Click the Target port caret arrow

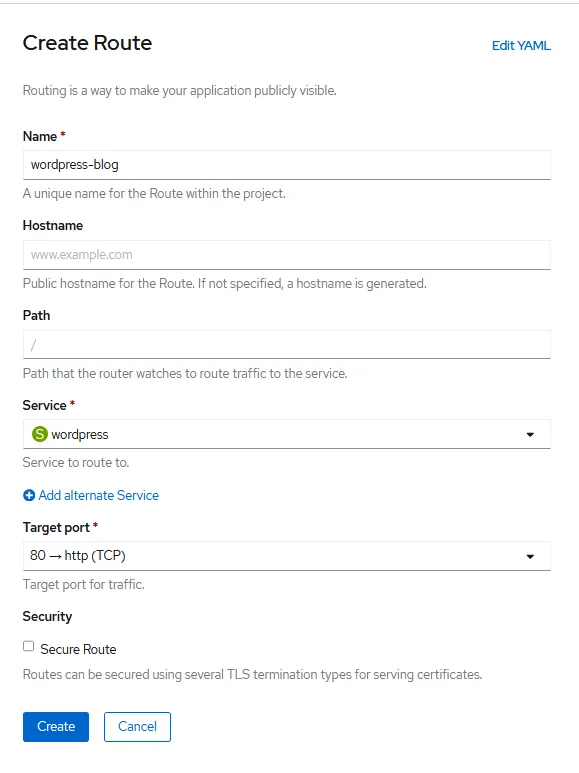(530, 557)
